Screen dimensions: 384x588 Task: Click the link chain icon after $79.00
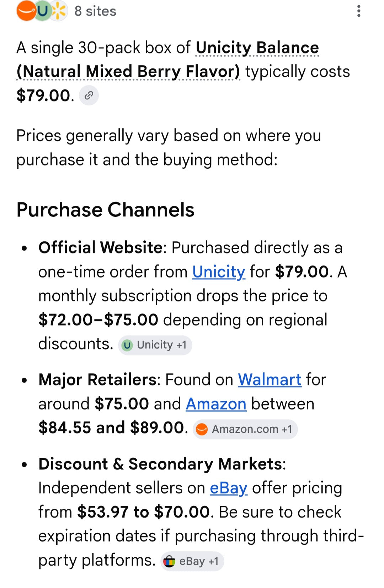(x=89, y=95)
